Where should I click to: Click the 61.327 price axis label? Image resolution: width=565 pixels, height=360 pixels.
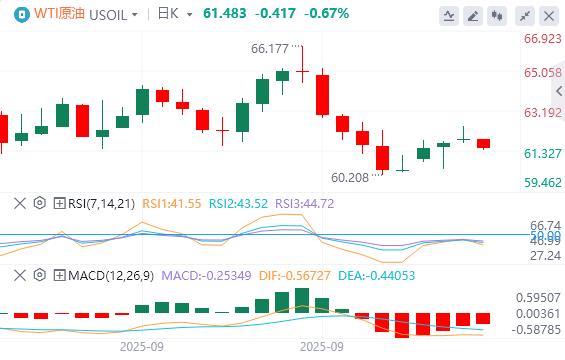[x=543, y=154]
